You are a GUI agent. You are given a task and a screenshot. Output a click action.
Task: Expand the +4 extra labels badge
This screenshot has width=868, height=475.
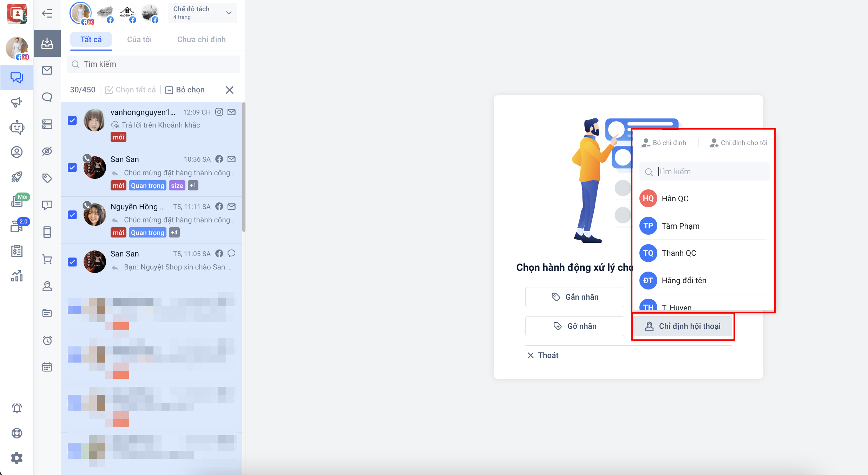pos(174,233)
